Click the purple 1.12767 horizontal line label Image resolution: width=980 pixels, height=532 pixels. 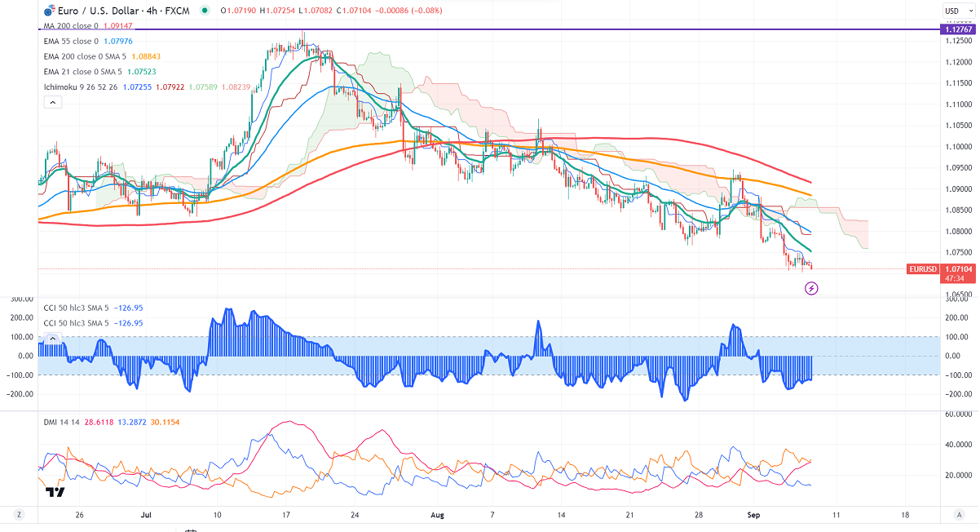click(957, 29)
